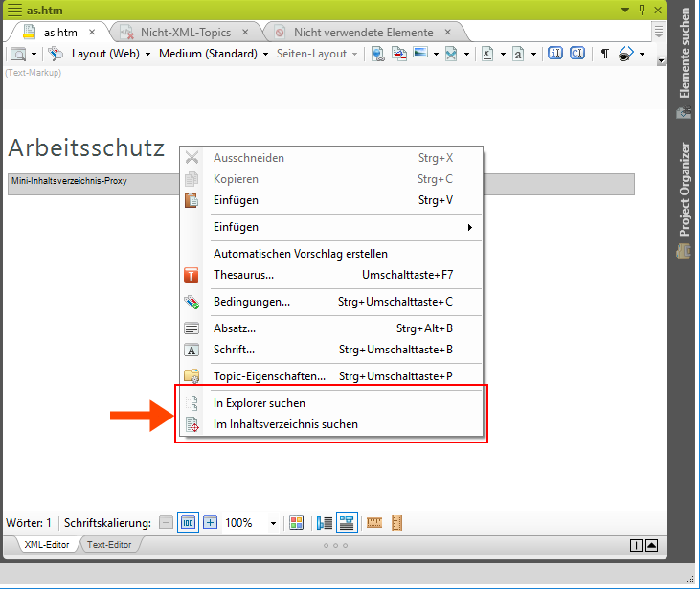Toggle the reset-scaling 100 button
The image size is (700, 589).
click(188, 523)
